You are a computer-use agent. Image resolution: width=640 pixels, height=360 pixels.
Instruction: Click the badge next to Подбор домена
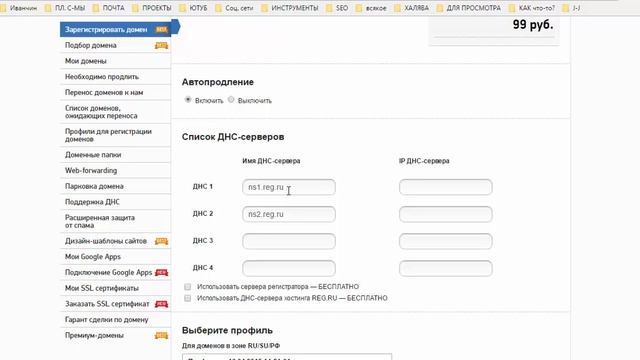point(161,46)
